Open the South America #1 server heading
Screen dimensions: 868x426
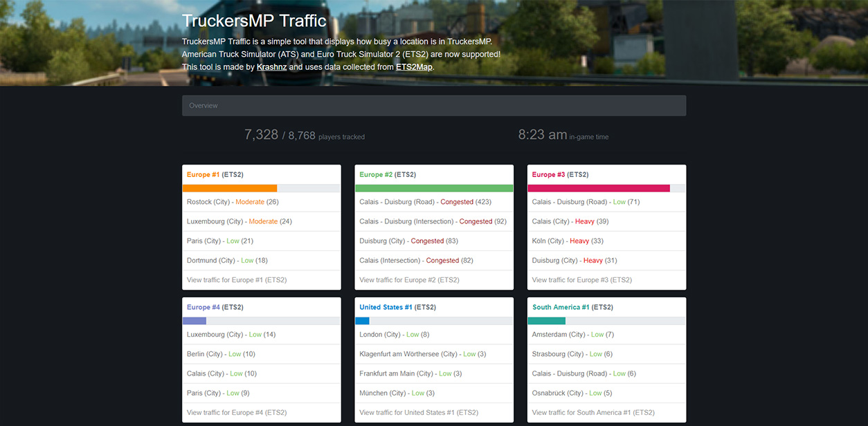(572, 307)
